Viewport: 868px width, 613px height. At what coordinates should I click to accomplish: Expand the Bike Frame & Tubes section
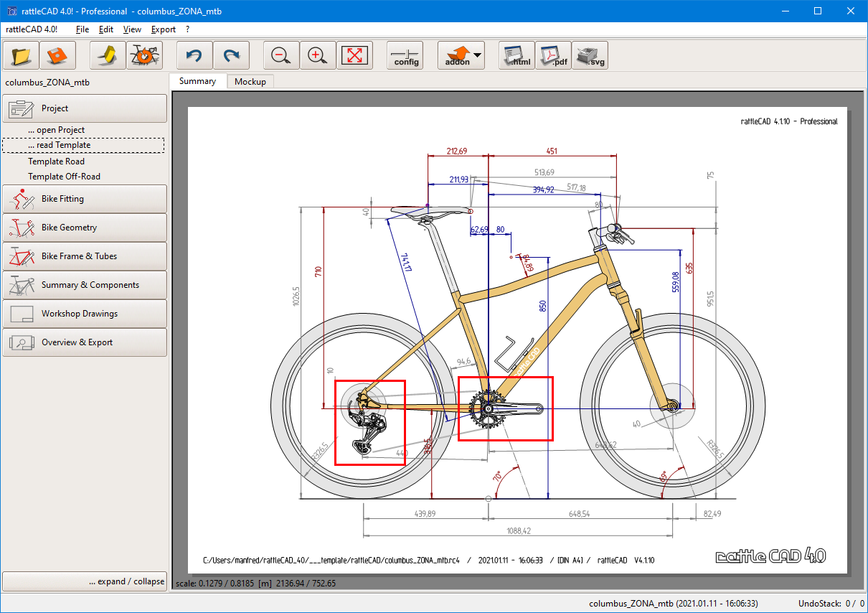point(85,256)
